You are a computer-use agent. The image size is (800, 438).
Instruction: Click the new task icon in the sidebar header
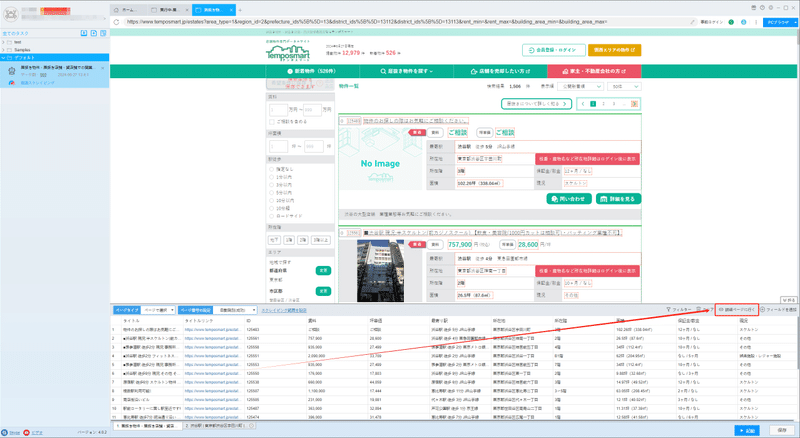[x=93, y=33]
